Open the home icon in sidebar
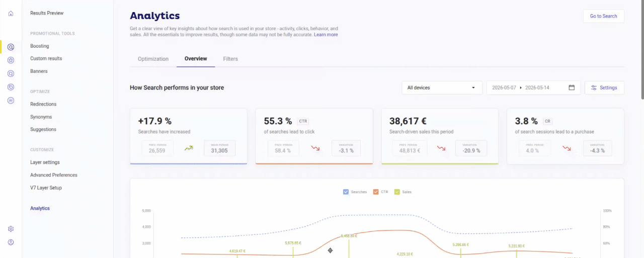 click(x=11, y=13)
